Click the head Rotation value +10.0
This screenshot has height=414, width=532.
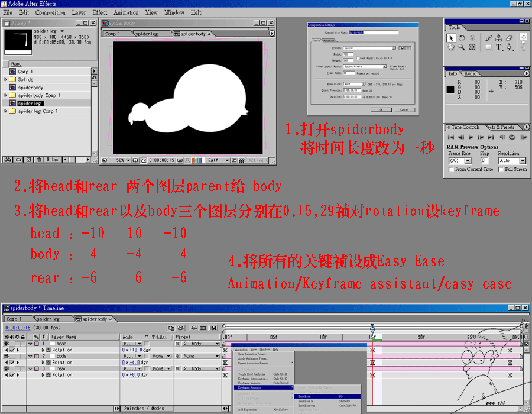pos(136,350)
